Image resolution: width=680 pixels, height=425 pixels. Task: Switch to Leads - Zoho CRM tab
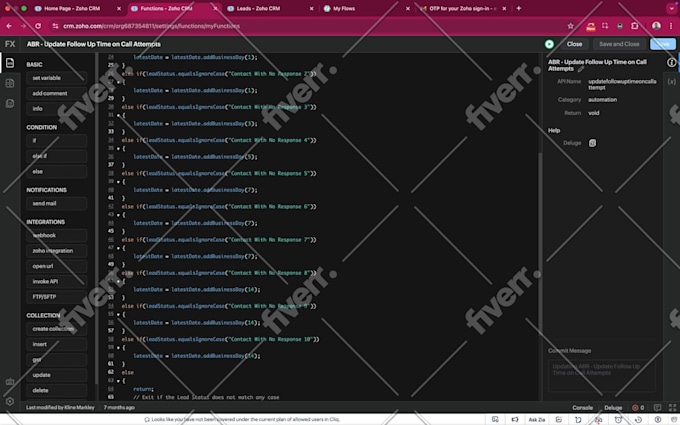tap(258, 8)
